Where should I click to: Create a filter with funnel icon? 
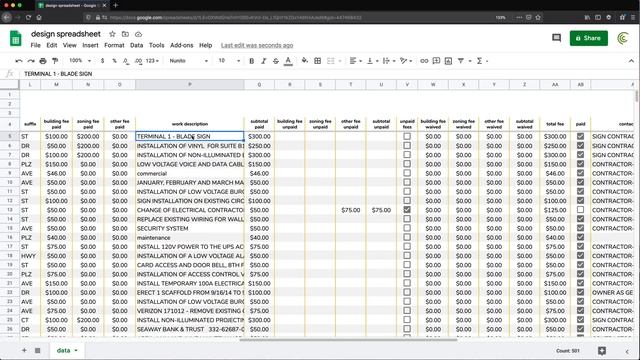point(461,61)
